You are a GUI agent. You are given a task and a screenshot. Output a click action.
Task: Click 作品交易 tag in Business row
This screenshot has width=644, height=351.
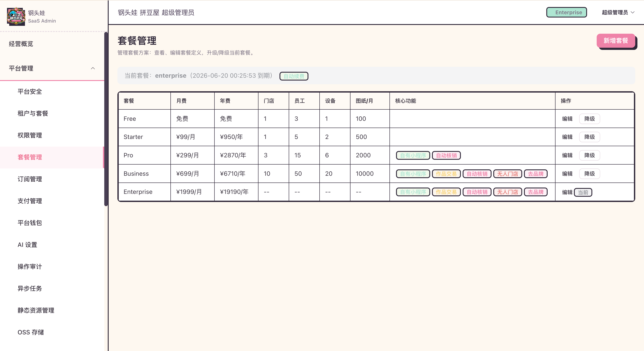click(x=446, y=174)
